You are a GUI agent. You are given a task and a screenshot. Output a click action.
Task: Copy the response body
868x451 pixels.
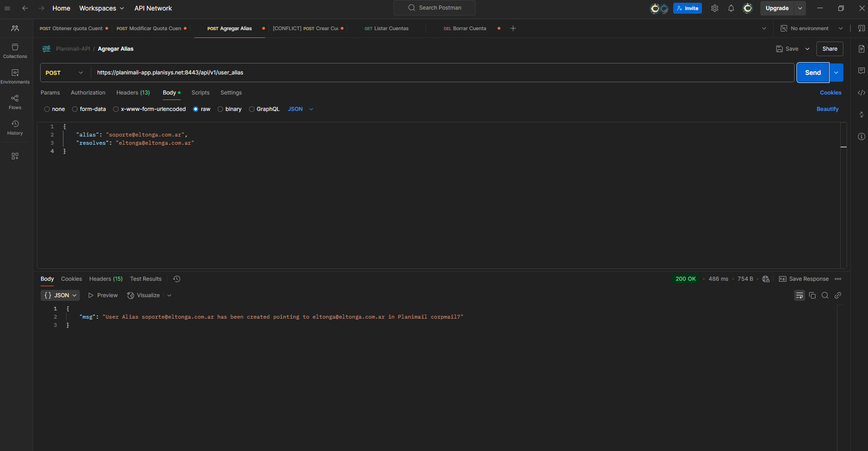point(812,295)
